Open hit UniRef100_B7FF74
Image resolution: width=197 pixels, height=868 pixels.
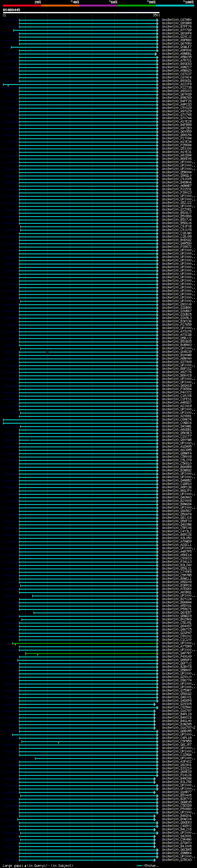pos(177,26)
